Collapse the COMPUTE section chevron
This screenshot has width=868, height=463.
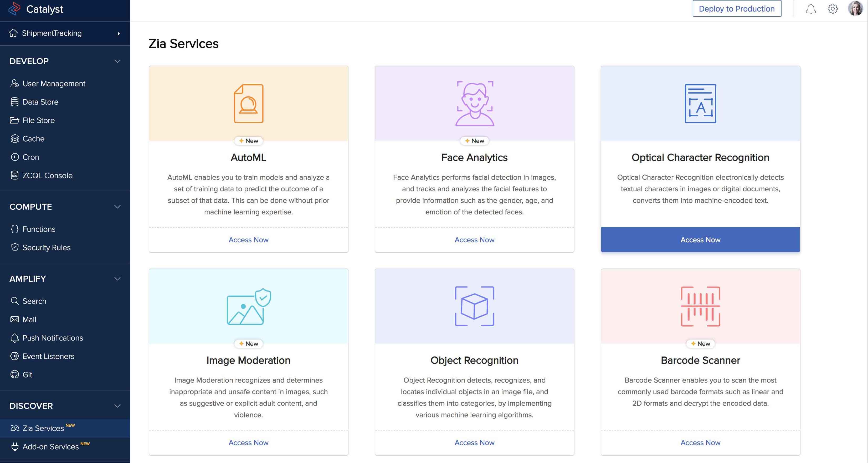coord(117,207)
